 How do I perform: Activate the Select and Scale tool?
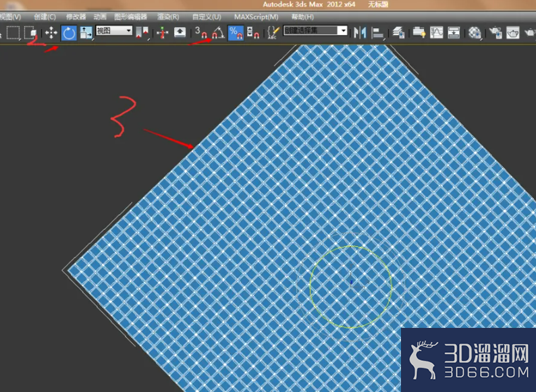86,33
